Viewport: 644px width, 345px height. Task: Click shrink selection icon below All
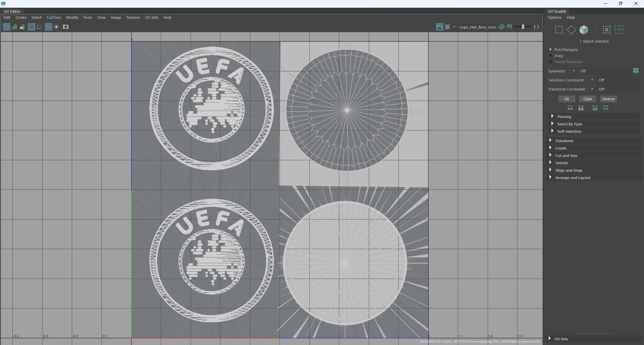pos(570,108)
